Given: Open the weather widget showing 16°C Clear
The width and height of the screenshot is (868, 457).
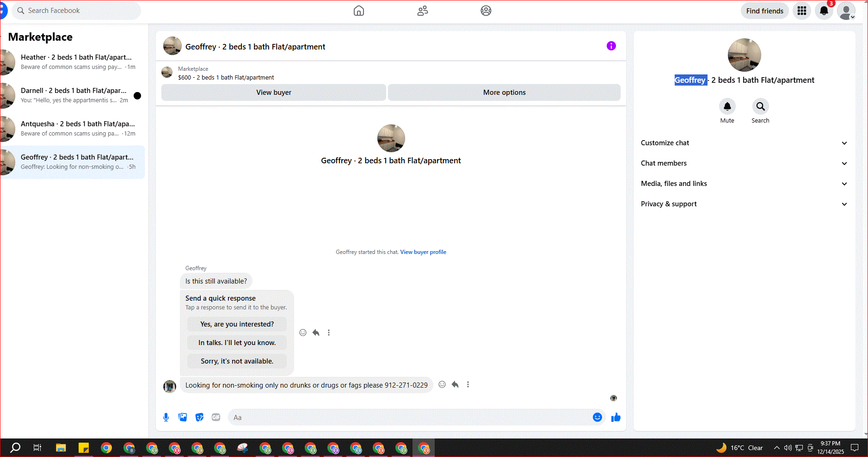Looking at the screenshot, I should tap(740, 448).
